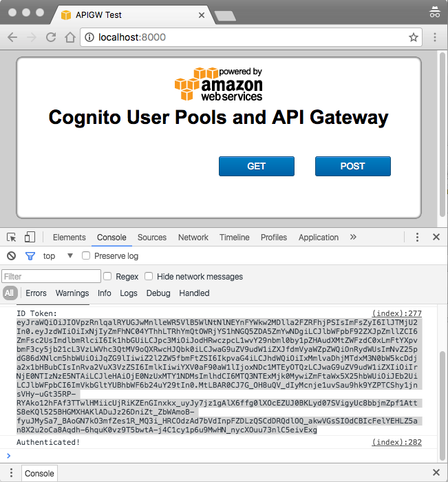
Task: Enable the Preserve log checkbox
Action: click(86, 255)
